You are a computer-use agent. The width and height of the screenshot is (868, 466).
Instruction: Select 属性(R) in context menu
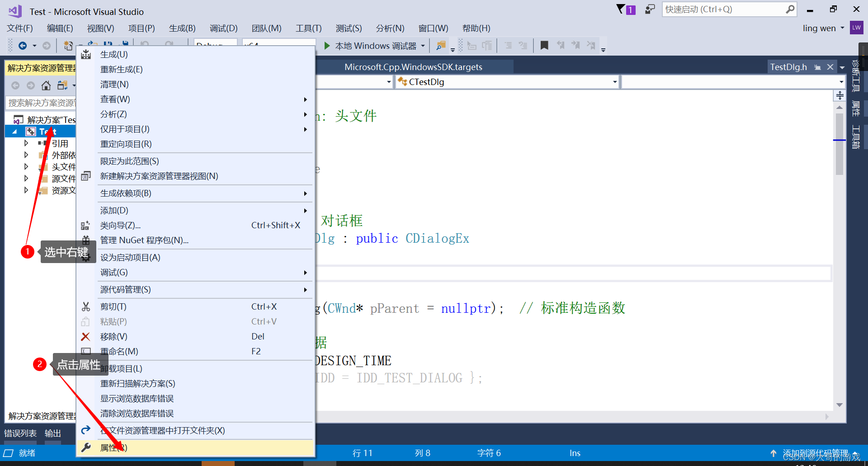(x=195, y=448)
